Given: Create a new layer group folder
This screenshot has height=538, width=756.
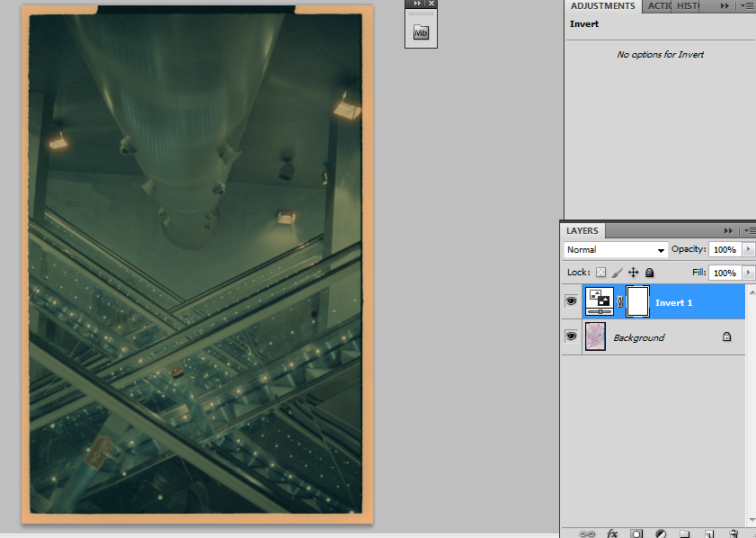Looking at the screenshot, I should [684, 534].
